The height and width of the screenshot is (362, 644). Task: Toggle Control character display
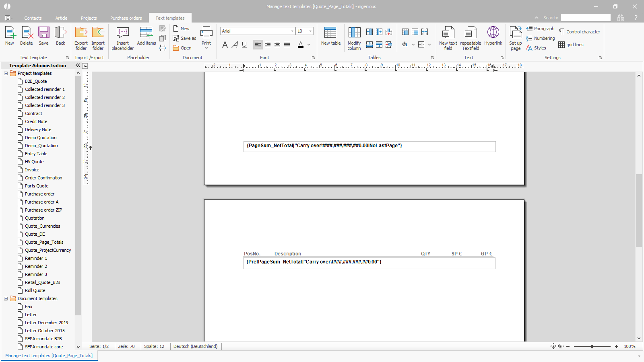[579, 32]
